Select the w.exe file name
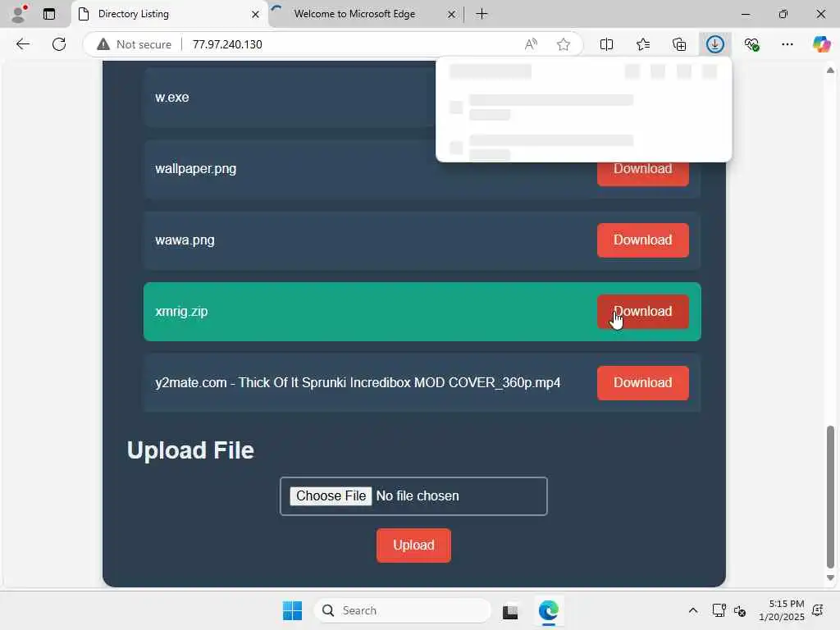 (x=172, y=98)
